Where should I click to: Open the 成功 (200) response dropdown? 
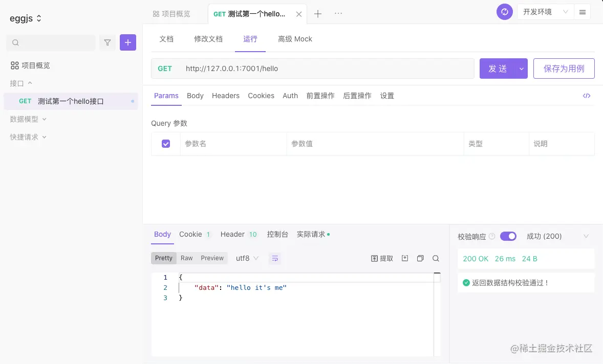point(557,236)
